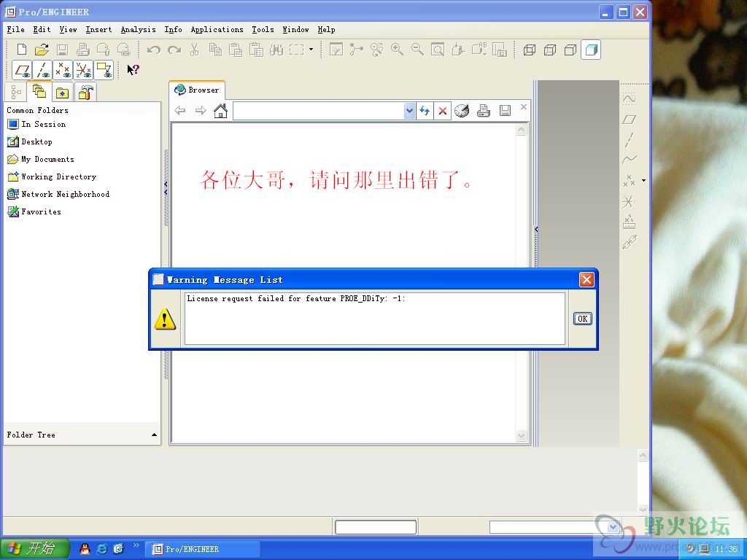Open Desktop in Common Folders

click(30, 142)
